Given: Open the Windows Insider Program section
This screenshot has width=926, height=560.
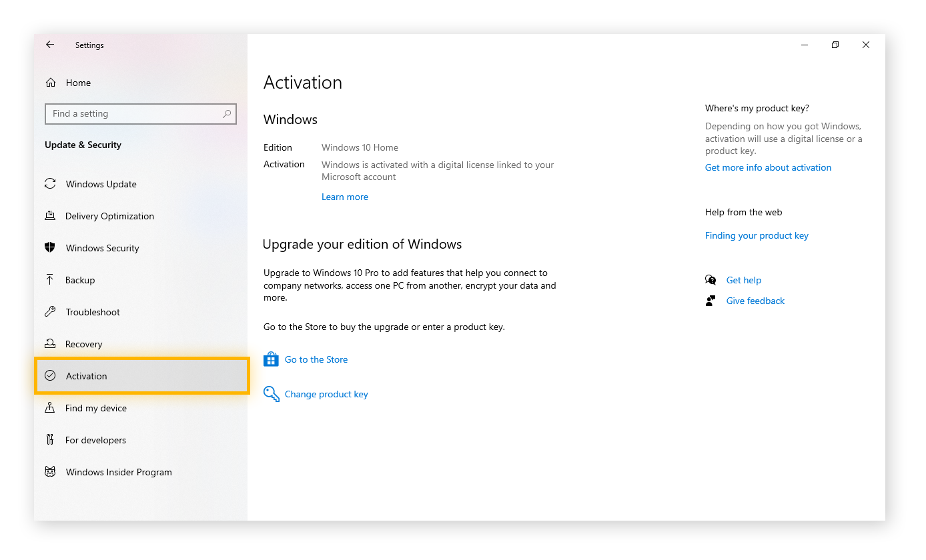Looking at the screenshot, I should [x=51, y=472].
